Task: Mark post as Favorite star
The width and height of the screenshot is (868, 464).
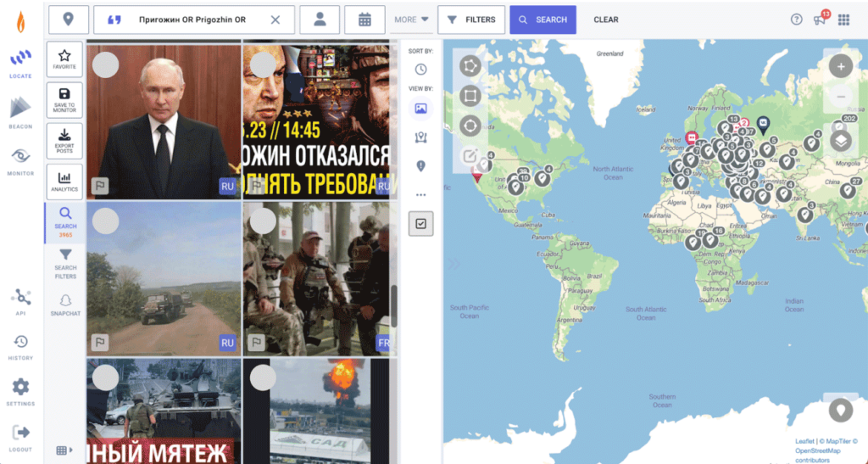Action: point(64,59)
